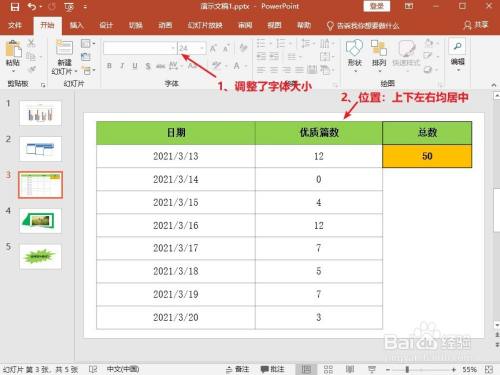Click the Increase Font Size icon
500x375 pixels.
[x=213, y=49]
